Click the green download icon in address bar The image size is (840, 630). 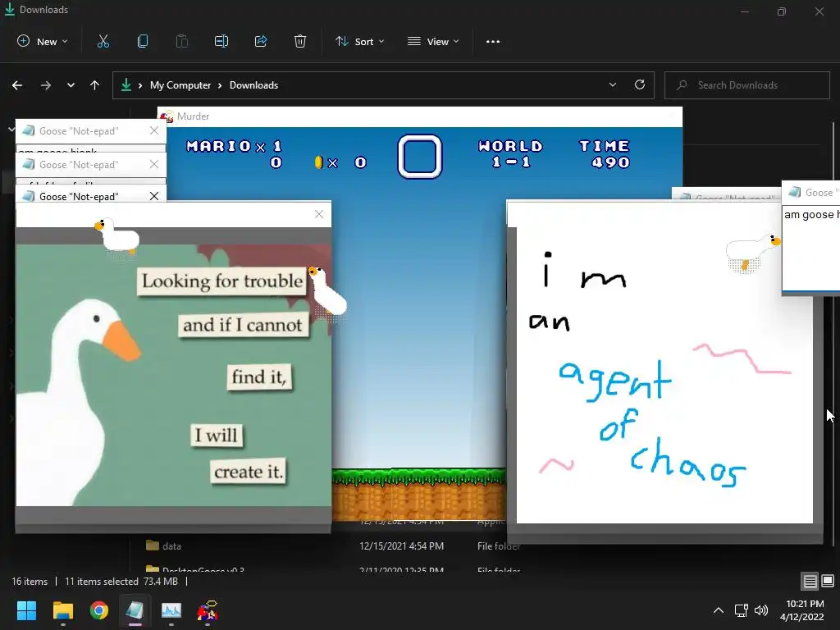126,84
